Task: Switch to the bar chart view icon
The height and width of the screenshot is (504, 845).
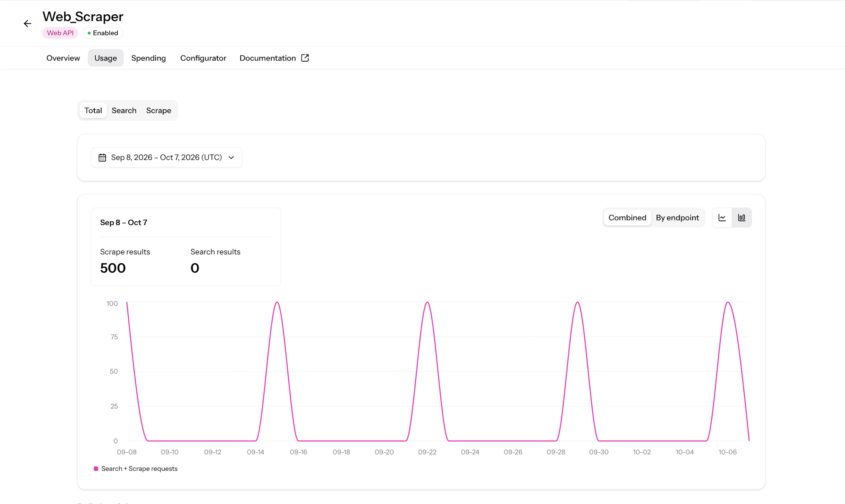Action: click(x=741, y=218)
